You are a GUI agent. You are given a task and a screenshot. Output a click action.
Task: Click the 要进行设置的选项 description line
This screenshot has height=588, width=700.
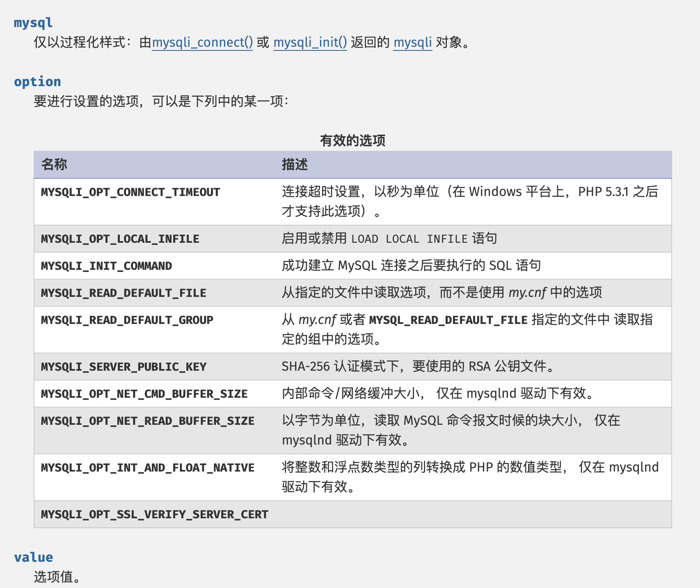(161, 101)
